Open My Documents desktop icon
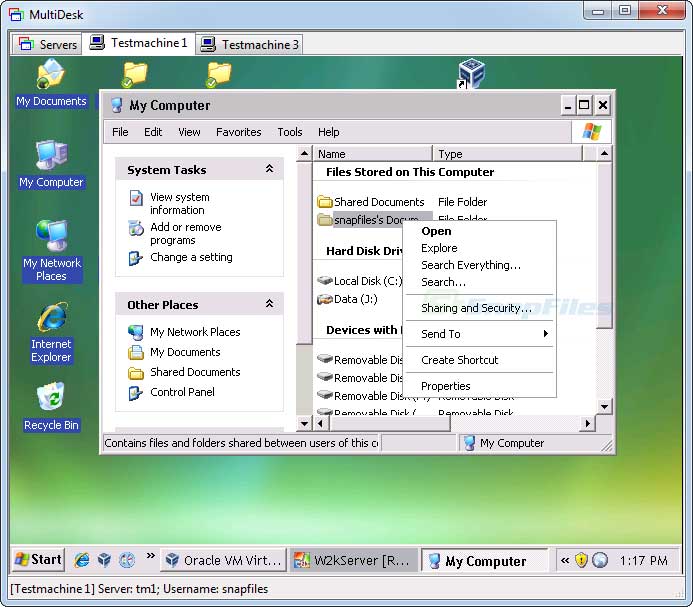 [x=51, y=84]
